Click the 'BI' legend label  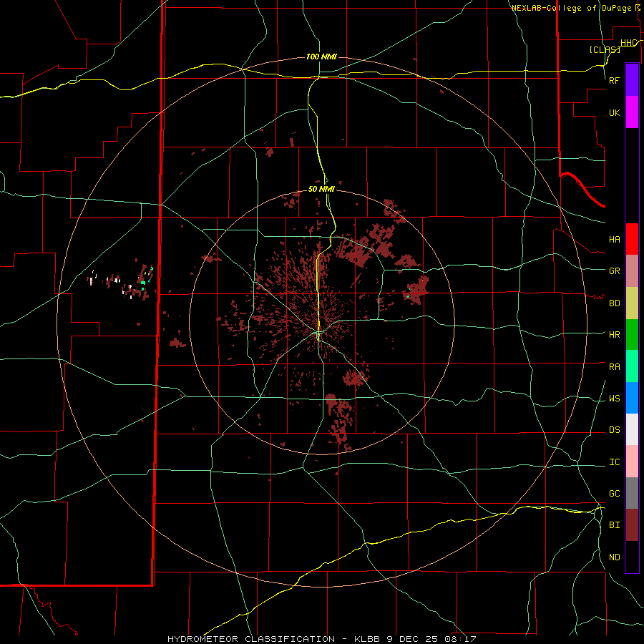614,525
